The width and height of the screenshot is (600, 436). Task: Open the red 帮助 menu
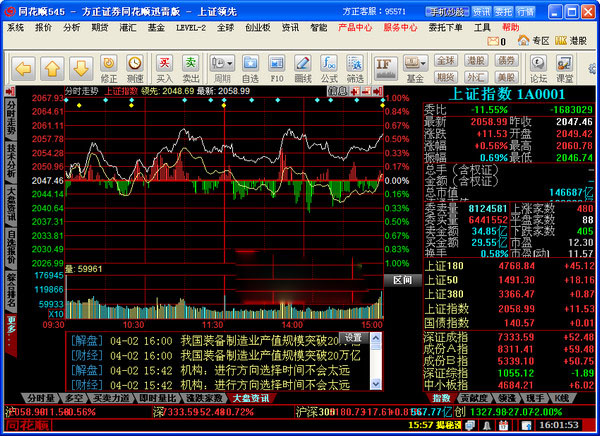(x=511, y=28)
